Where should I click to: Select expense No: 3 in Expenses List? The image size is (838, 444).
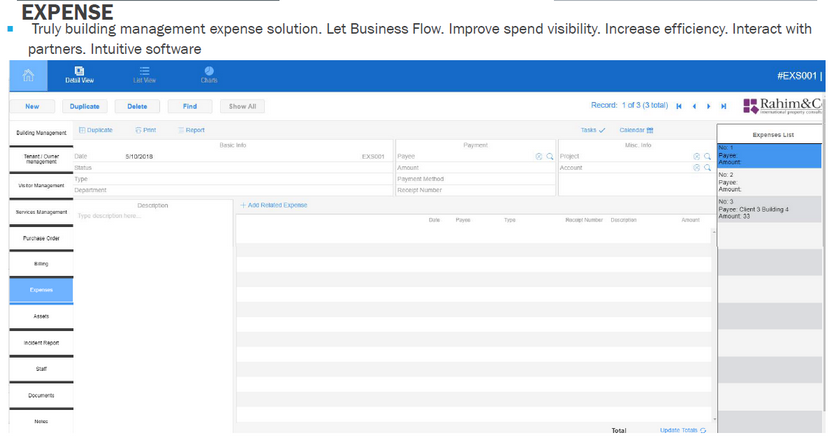(x=769, y=209)
